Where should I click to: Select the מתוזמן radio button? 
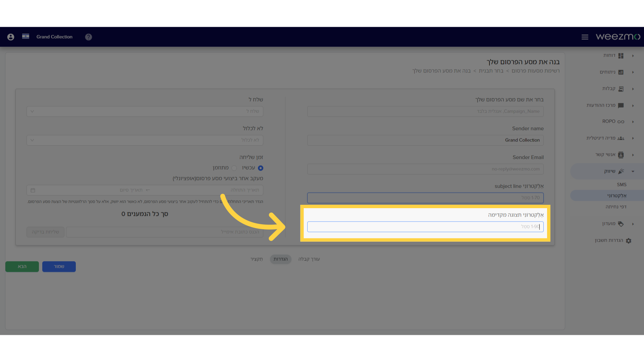pos(234,168)
